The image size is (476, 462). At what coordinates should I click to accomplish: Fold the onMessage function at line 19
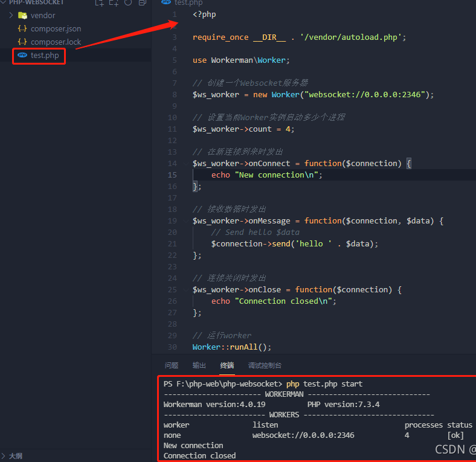186,221
